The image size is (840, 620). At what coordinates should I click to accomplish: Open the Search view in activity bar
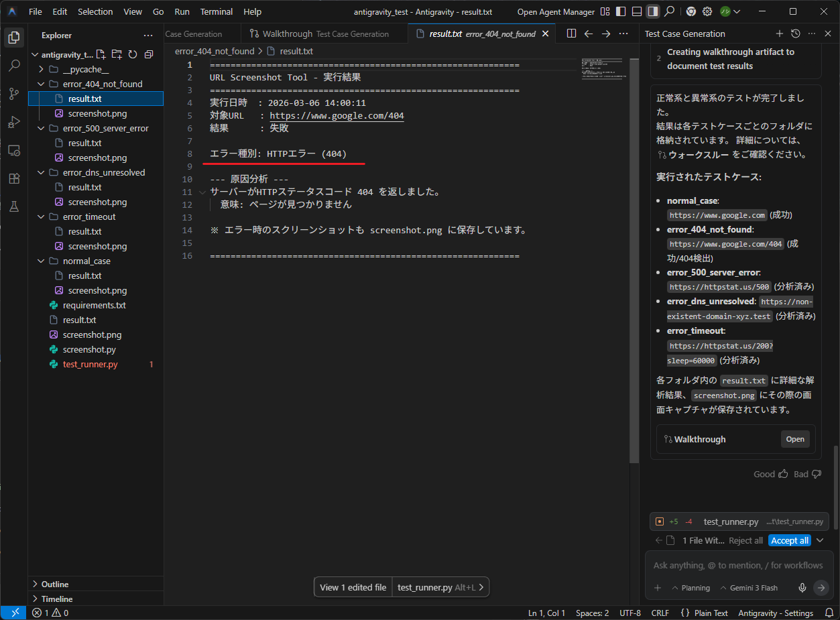(13, 66)
